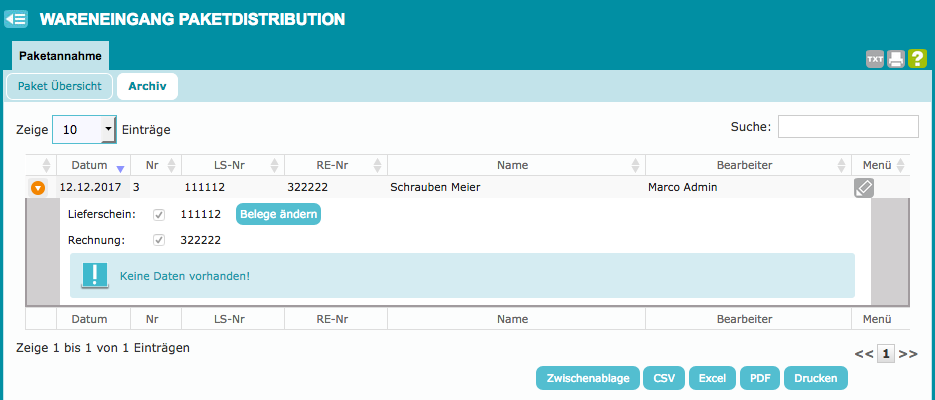Click the blue exclamation info icon

point(94,275)
